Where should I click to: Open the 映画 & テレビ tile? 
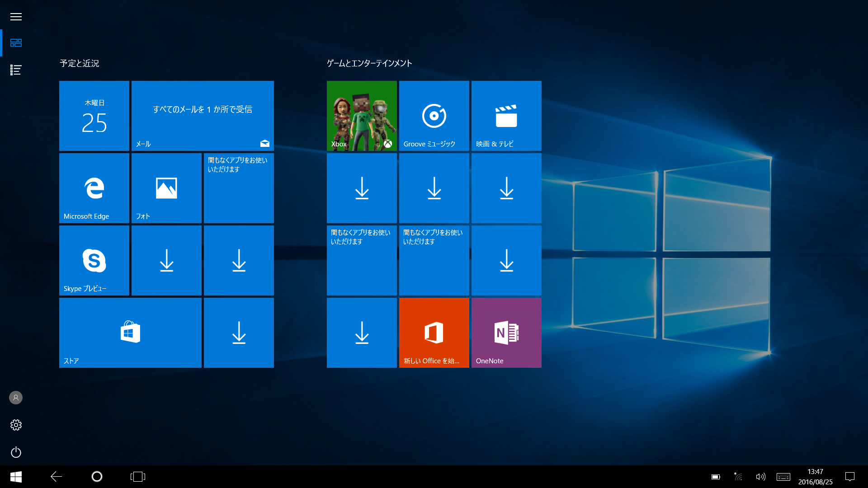[x=506, y=116]
